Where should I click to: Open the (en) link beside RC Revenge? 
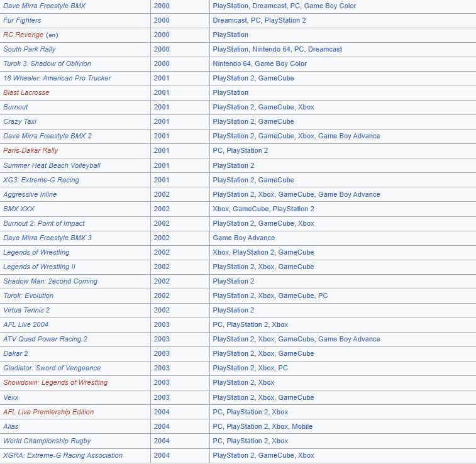click(x=52, y=35)
